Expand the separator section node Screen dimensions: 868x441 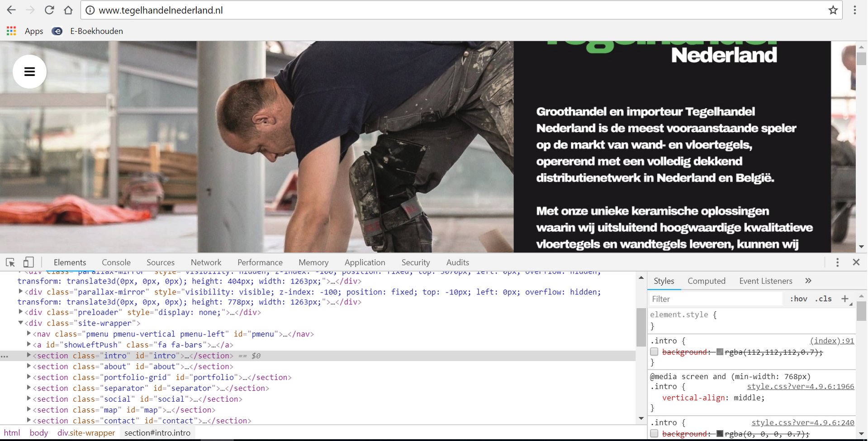29,388
